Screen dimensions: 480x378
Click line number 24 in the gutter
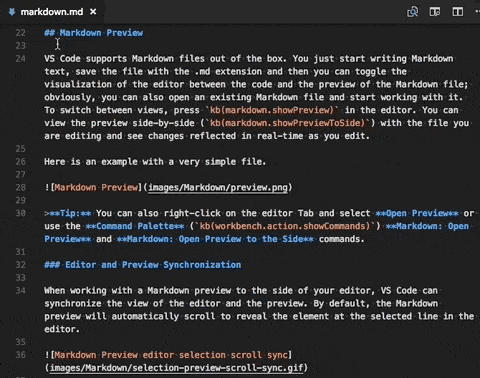[x=20, y=59]
